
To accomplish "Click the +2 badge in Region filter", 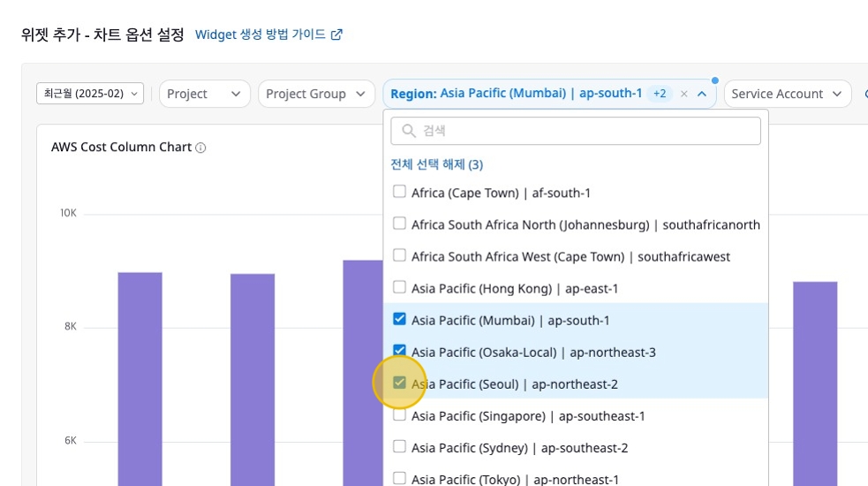I will (660, 94).
